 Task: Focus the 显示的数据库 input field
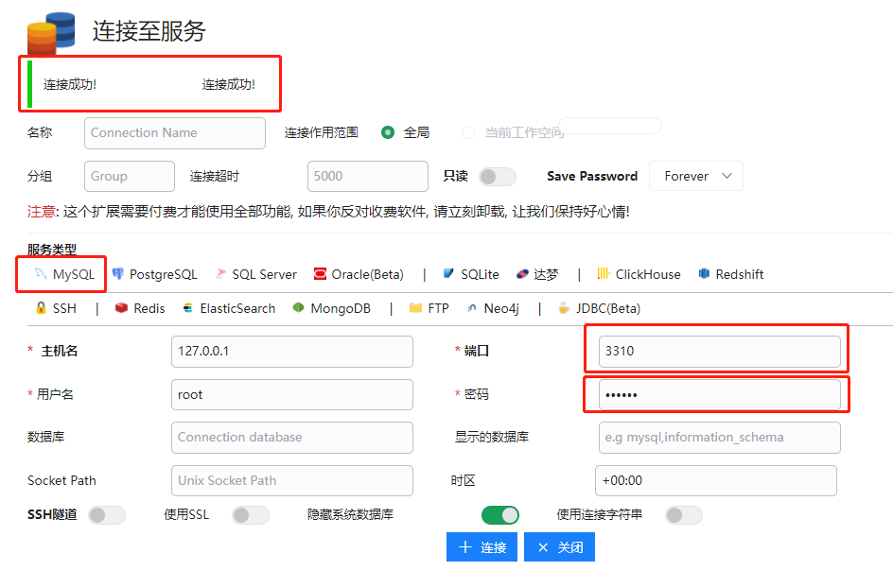point(719,437)
